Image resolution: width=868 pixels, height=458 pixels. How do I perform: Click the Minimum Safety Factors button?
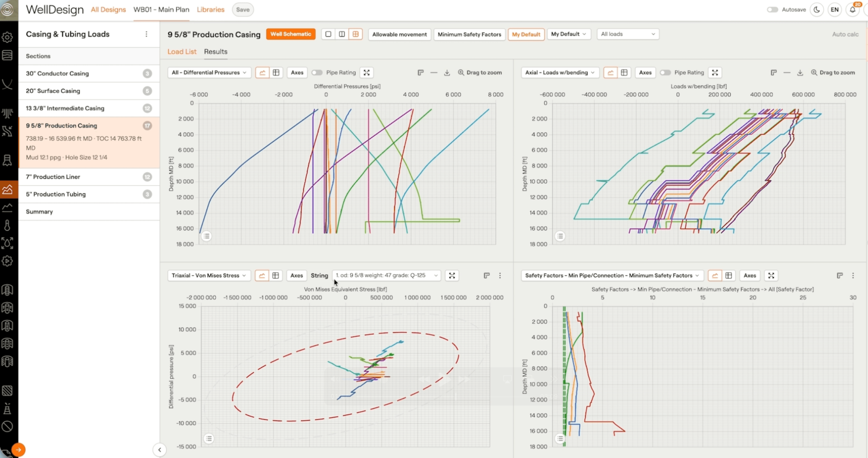469,34
